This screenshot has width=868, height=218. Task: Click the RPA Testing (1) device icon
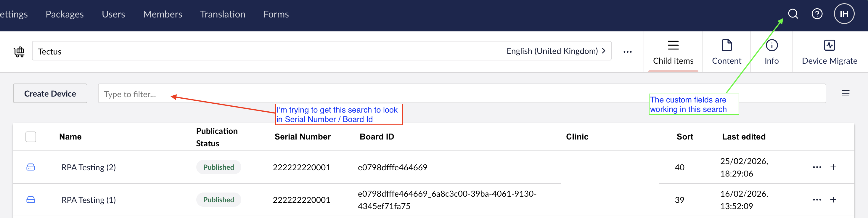31,200
